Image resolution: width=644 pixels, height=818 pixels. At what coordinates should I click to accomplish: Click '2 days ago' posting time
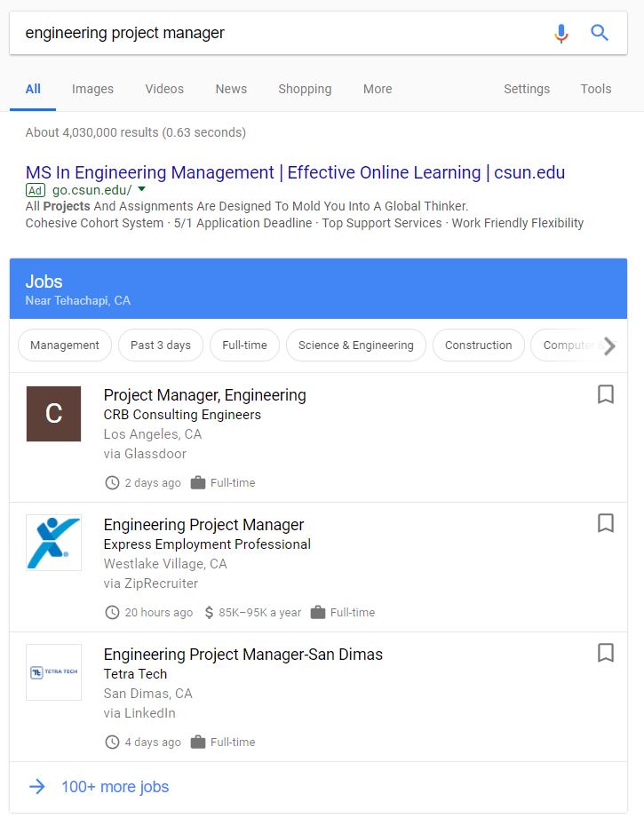tap(153, 483)
